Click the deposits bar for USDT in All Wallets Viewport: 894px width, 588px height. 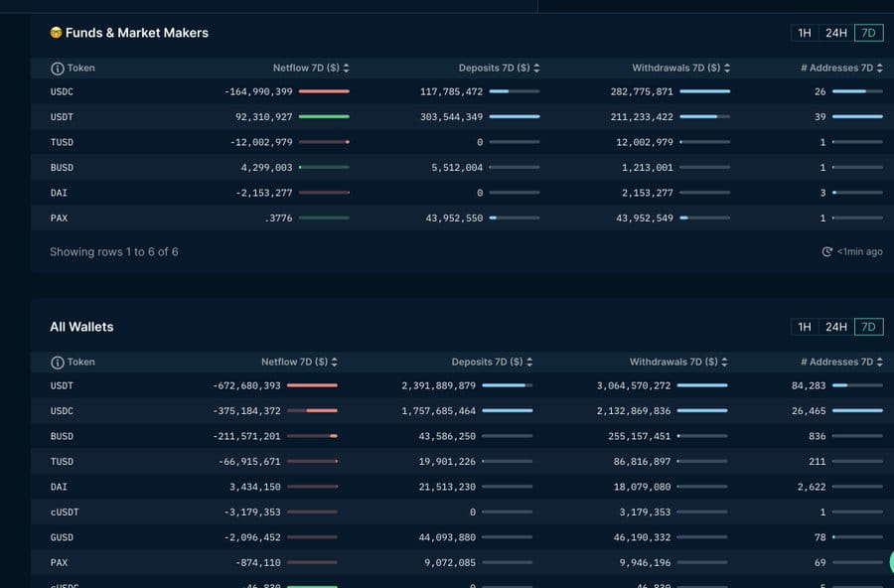(507, 385)
